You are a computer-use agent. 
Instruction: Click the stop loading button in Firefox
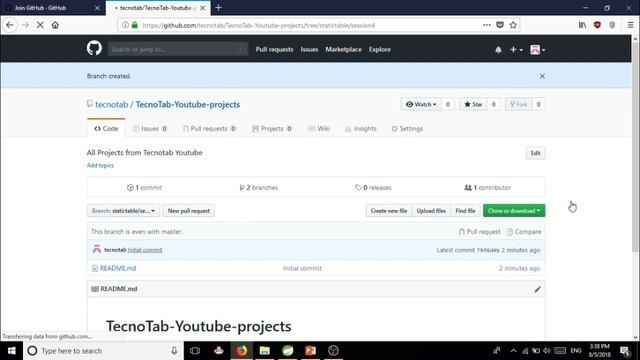click(40, 25)
